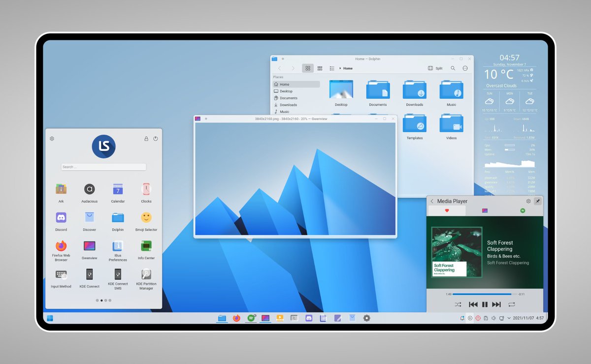
Task: Click the LS user avatar
Action: coord(104,146)
